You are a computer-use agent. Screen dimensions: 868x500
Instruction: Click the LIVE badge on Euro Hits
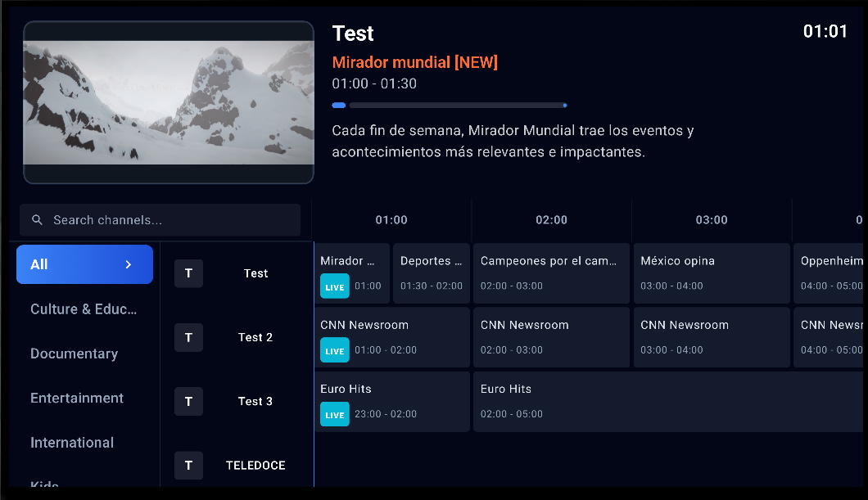334,414
